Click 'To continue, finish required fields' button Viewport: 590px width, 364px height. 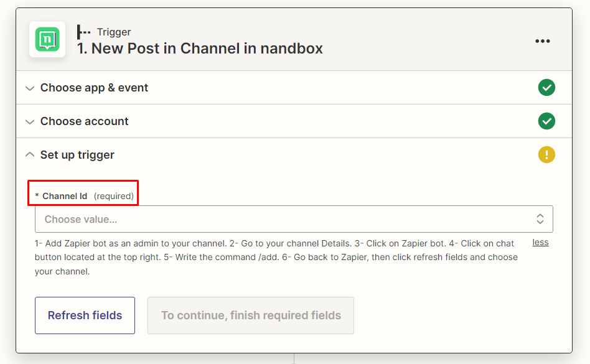point(250,315)
